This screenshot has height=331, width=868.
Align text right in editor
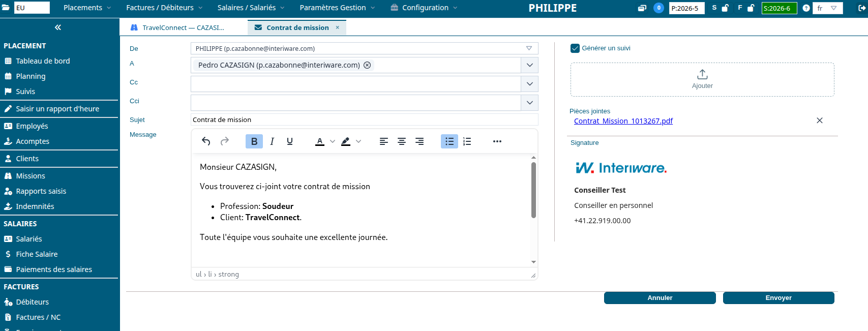coord(420,141)
